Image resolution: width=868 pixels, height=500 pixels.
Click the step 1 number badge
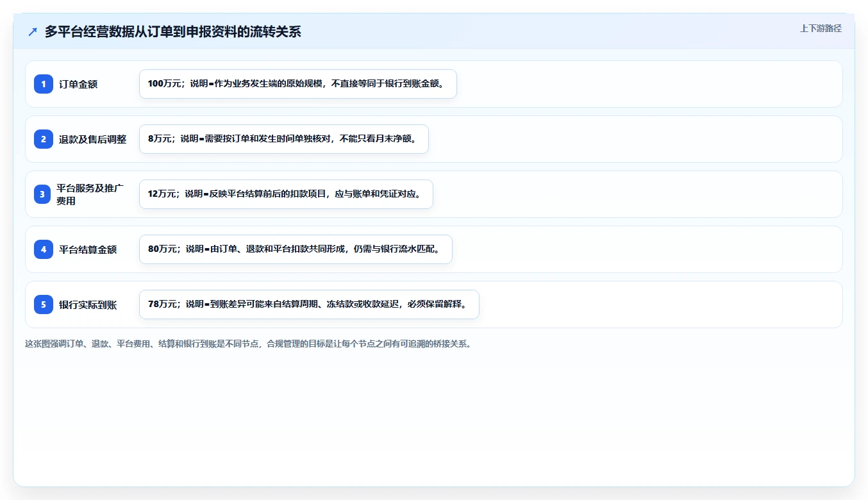[44, 84]
